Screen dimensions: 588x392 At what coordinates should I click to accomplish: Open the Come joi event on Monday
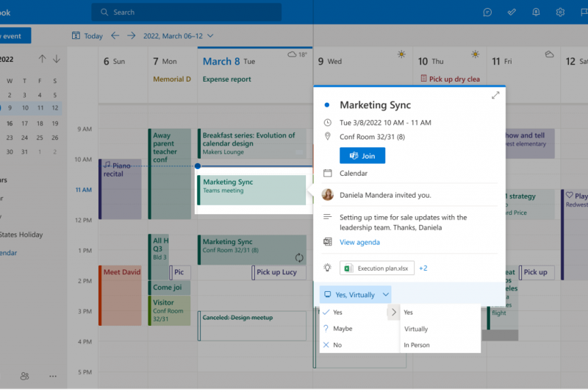click(x=170, y=288)
